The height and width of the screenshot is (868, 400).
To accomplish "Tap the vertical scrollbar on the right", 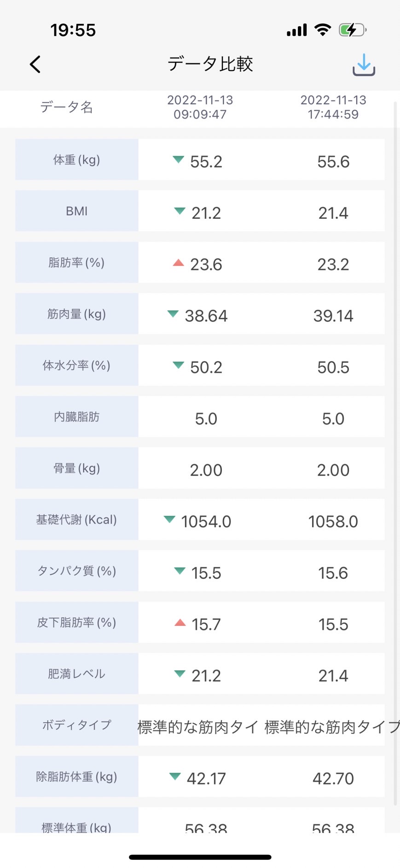I will click(395, 454).
